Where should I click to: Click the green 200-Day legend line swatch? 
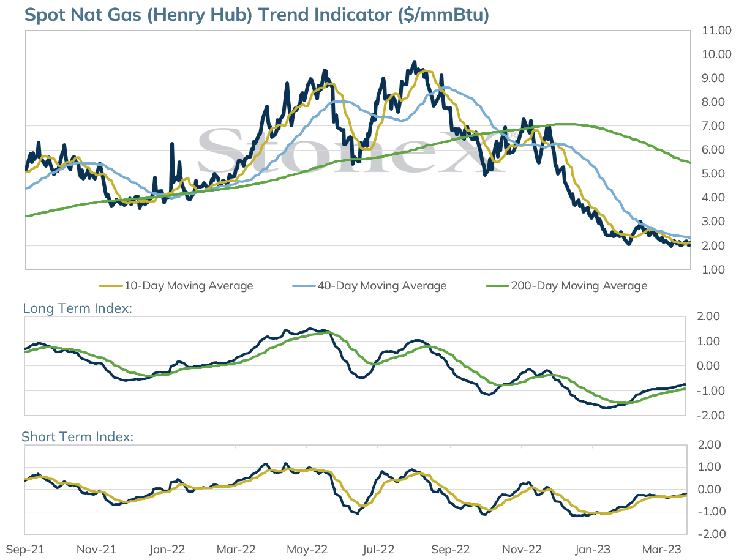pos(497,286)
